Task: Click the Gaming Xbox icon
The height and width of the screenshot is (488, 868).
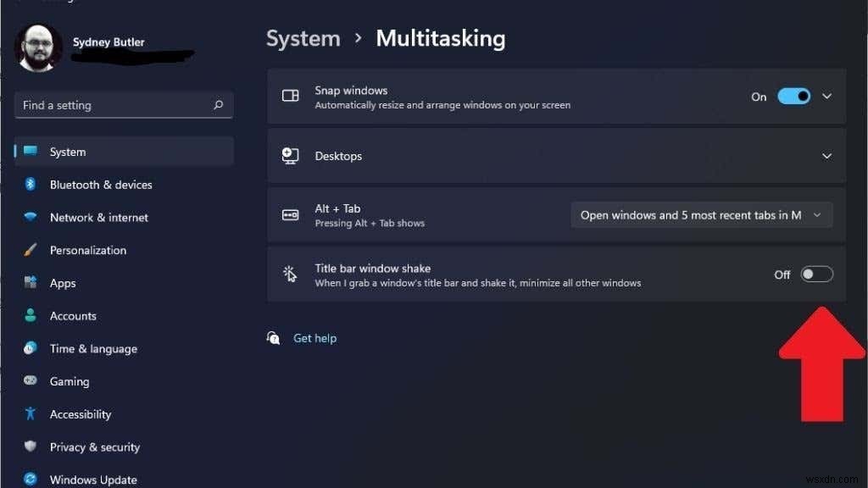Action: [x=30, y=381]
